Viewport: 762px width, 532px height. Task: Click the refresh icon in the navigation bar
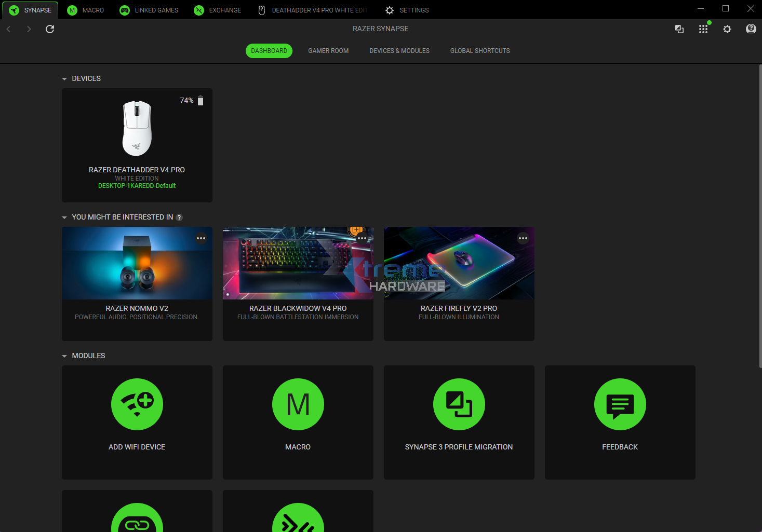point(49,29)
